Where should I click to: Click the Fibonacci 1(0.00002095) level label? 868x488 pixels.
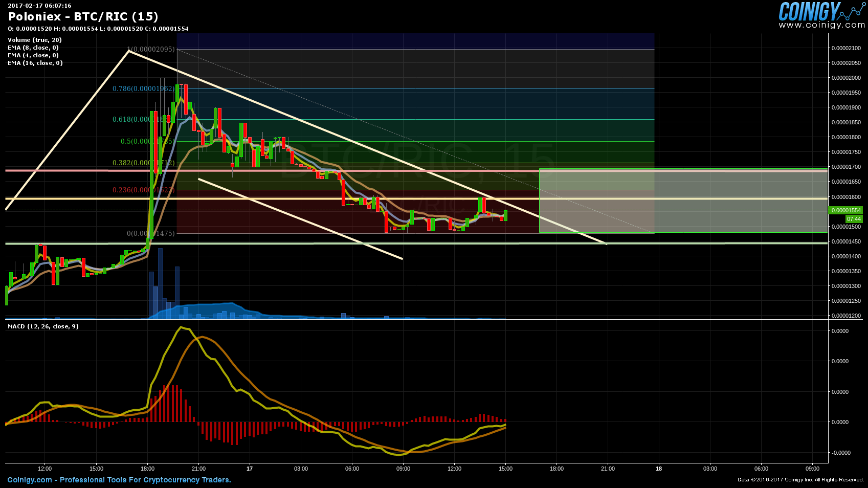point(151,50)
